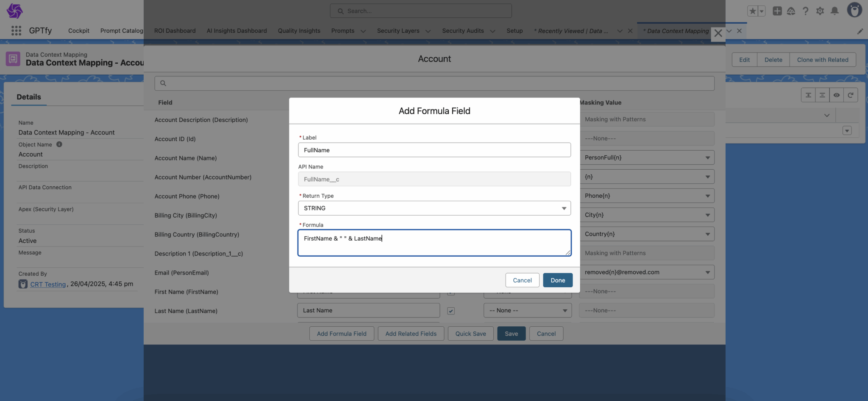Click the favorites star icon
The image size is (868, 401).
coord(752,11)
